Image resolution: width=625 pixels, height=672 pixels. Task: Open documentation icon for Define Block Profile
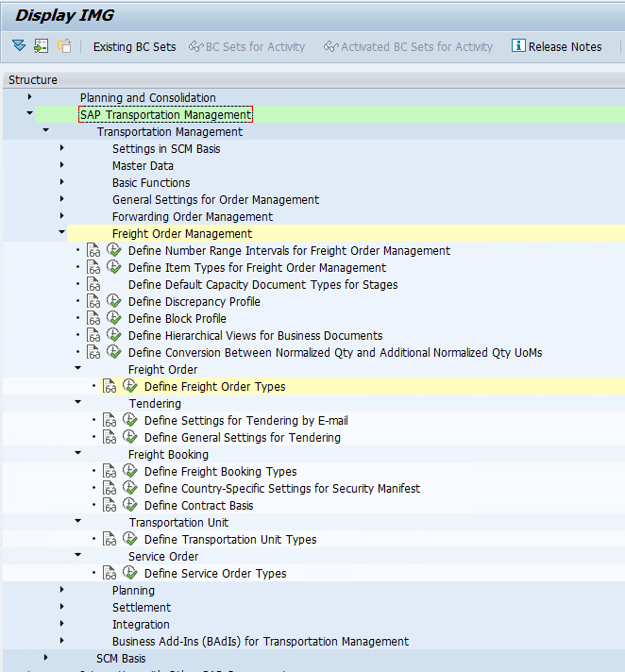[x=93, y=318]
